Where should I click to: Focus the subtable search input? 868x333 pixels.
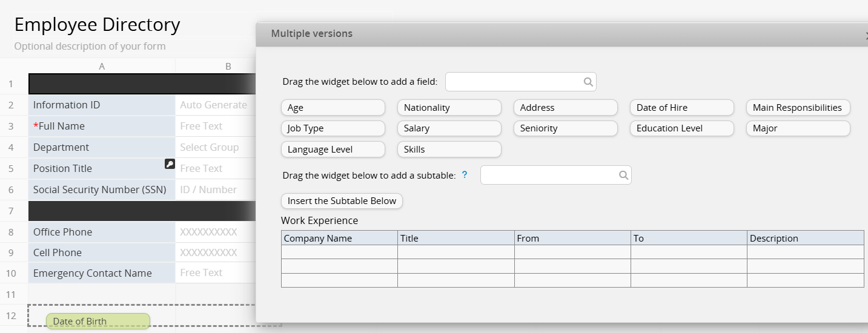coord(549,176)
